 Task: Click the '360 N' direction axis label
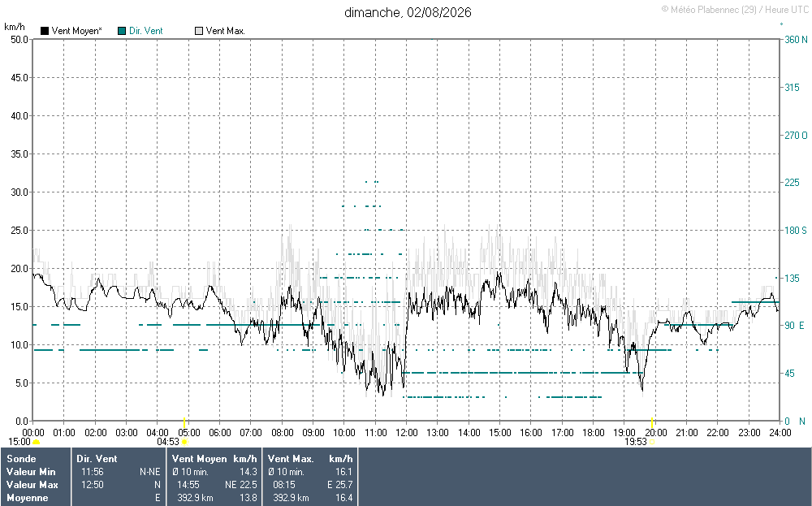click(x=796, y=40)
